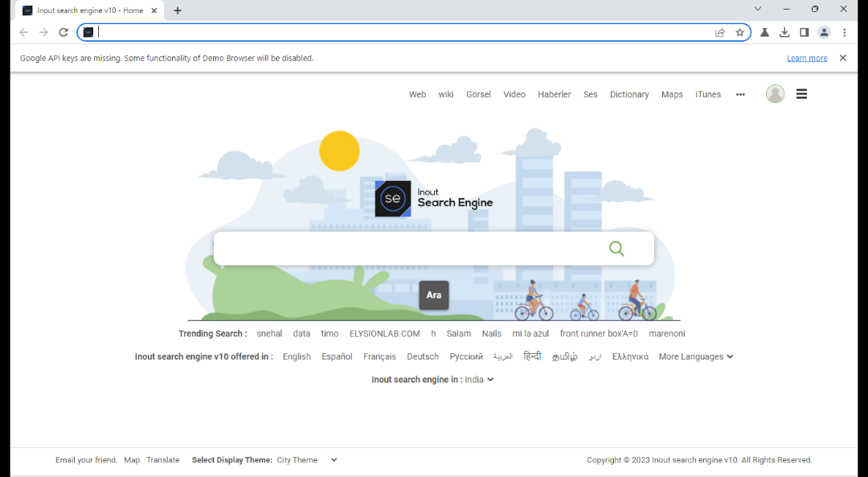Click trending search marenoni

pos(667,334)
